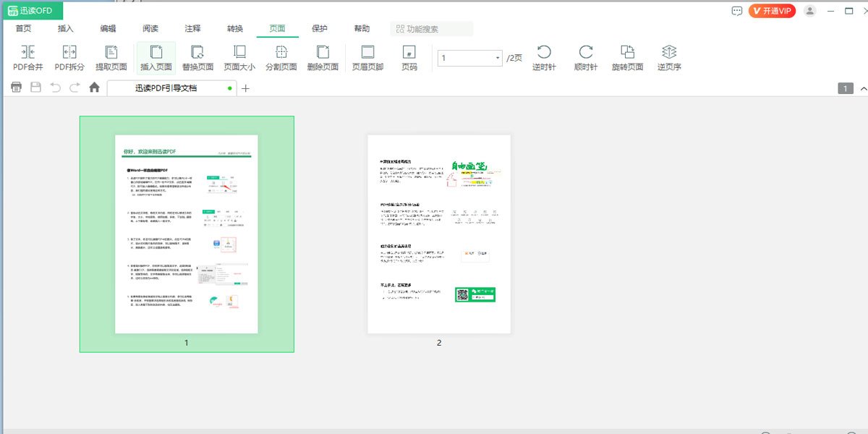Viewport: 868px width, 434px height.
Task: Switch to the 保护 protect tab
Action: coord(319,29)
